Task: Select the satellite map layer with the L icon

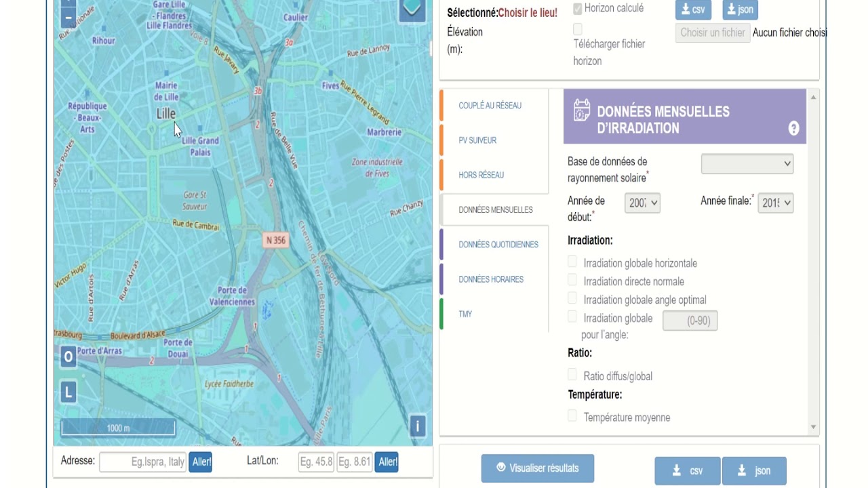Action: pyautogui.click(x=67, y=391)
